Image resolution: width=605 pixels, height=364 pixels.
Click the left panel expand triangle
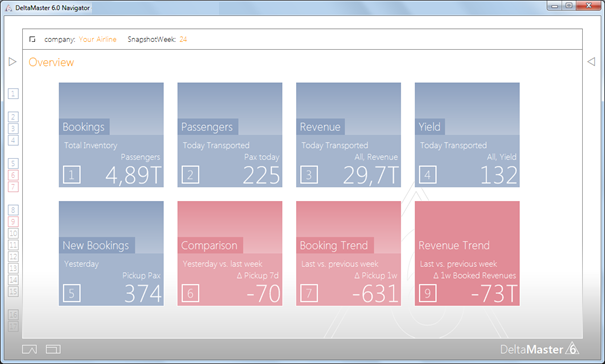point(12,62)
